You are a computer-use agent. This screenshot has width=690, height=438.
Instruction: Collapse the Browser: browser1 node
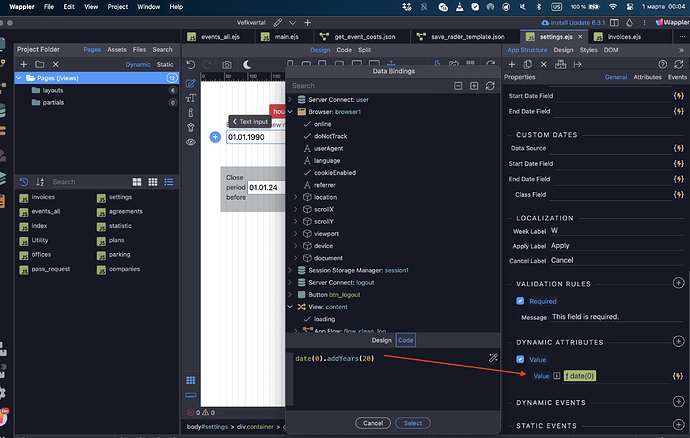click(x=290, y=112)
